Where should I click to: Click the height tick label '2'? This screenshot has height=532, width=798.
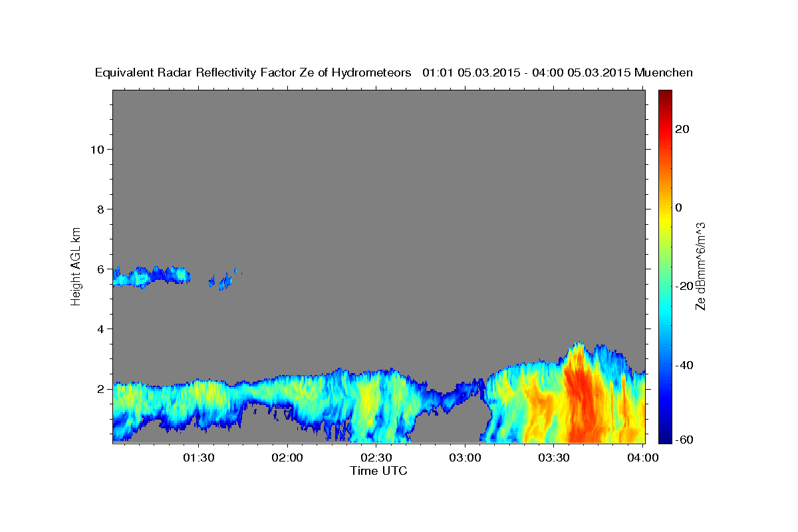(x=100, y=388)
